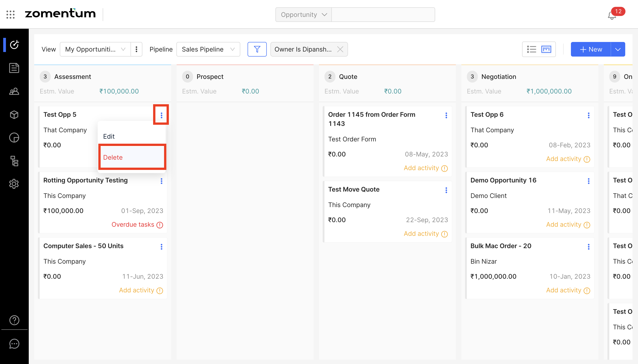Switch to kanban board view
Image resolution: width=638 pixels, height=364 pixels.
546,49
